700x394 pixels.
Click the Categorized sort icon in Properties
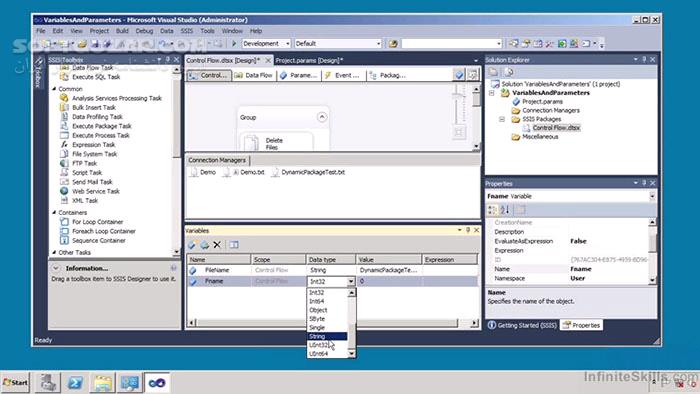[x=492, y=209]
